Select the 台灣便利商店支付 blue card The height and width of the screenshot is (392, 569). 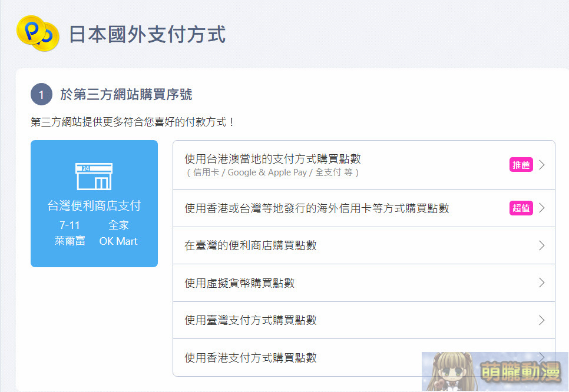coord(94,204)
